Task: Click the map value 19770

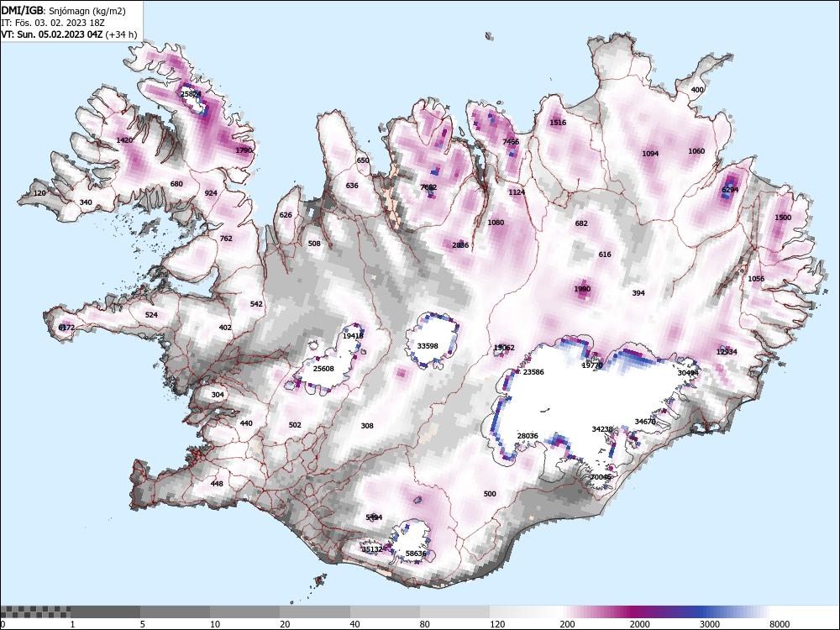Action: coord(592,366)
